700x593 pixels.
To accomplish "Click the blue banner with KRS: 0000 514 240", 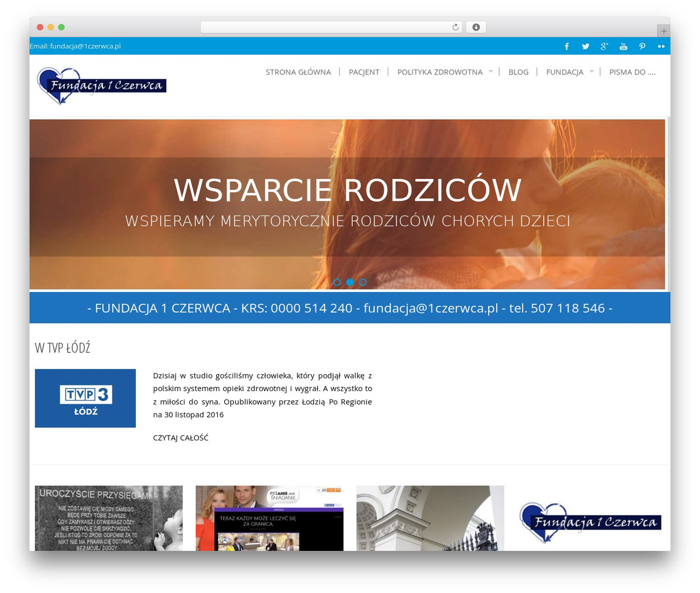I will [x=350, y=308].
